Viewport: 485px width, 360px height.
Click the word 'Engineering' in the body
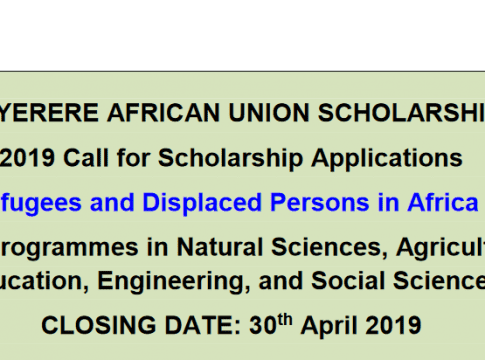tap(173, 282)
